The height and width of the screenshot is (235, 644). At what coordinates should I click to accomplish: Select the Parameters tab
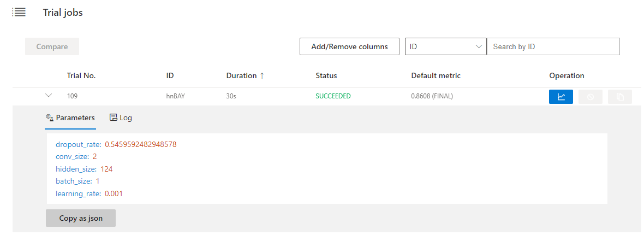point(70,117)
